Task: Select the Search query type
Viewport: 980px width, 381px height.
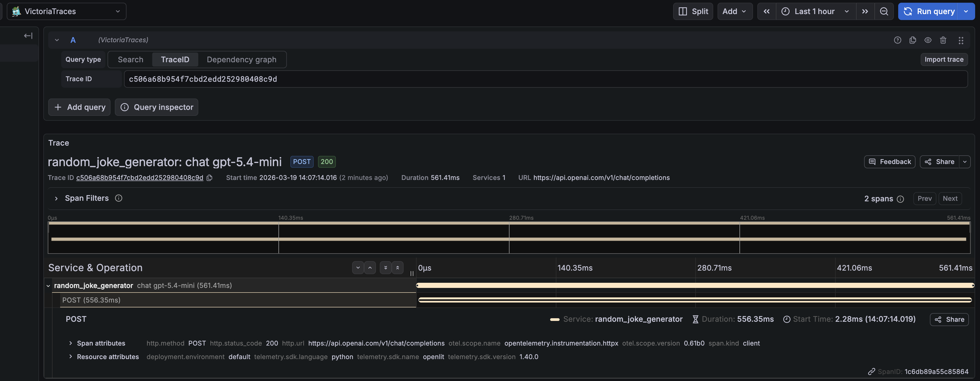Action: point(131,59)
